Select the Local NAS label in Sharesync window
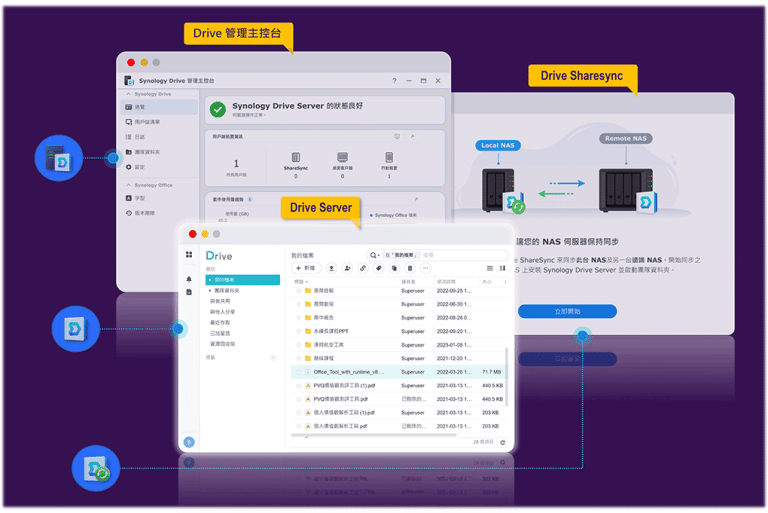The height and width of the screenshot is (513, 768). click(x=498, y=145)
